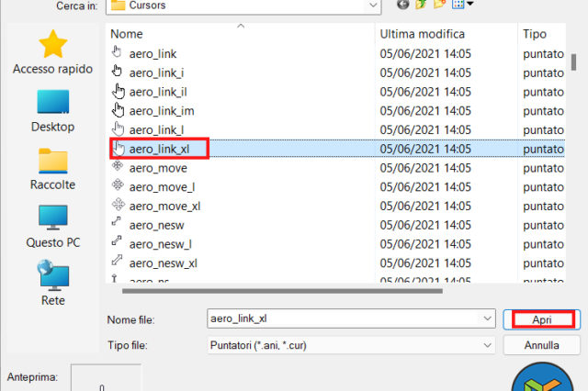Select the aero_nesw file icon
Viewport: 588px width, 391px height.
pos(117,221)
